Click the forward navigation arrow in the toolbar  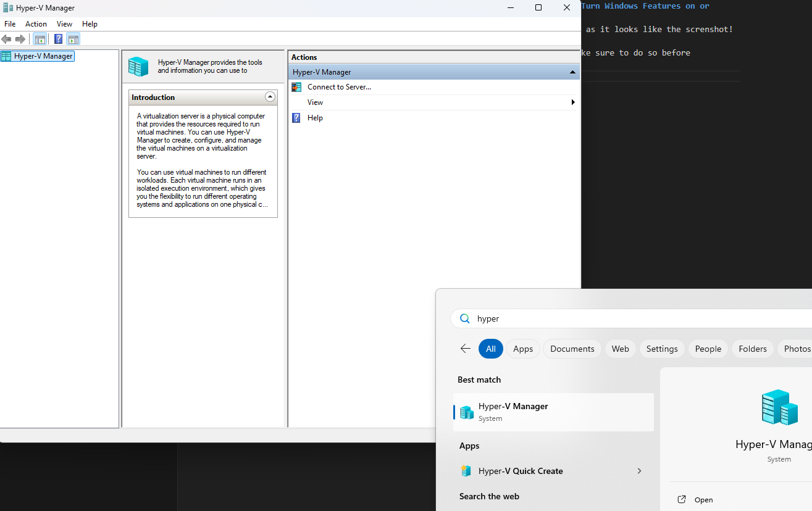20,39
